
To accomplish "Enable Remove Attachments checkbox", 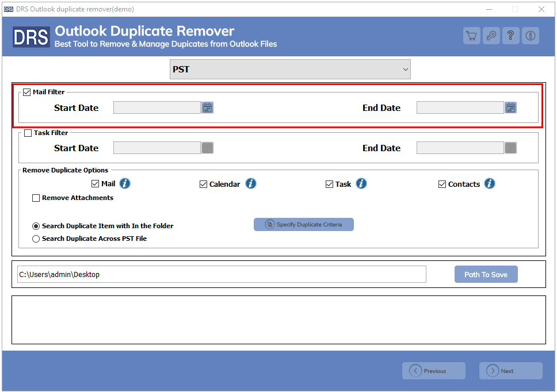I will pyautogui.click(x=36, y=198).
